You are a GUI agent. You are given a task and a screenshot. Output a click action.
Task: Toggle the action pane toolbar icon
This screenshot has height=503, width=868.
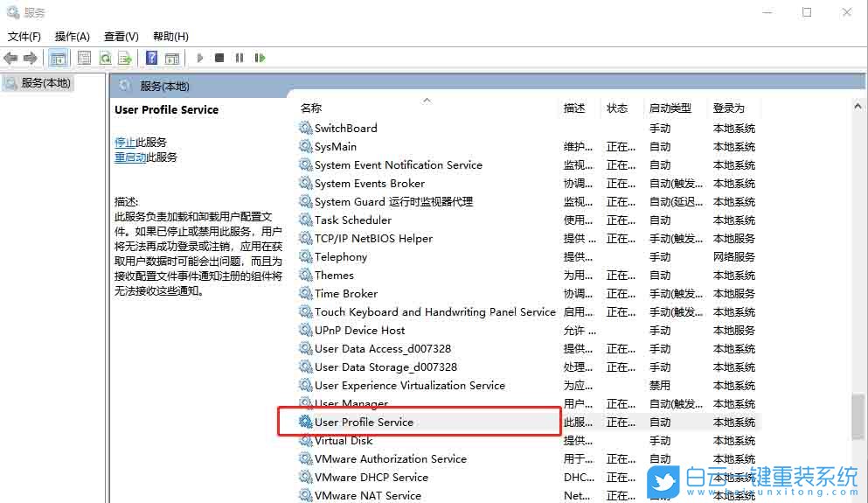172,58
